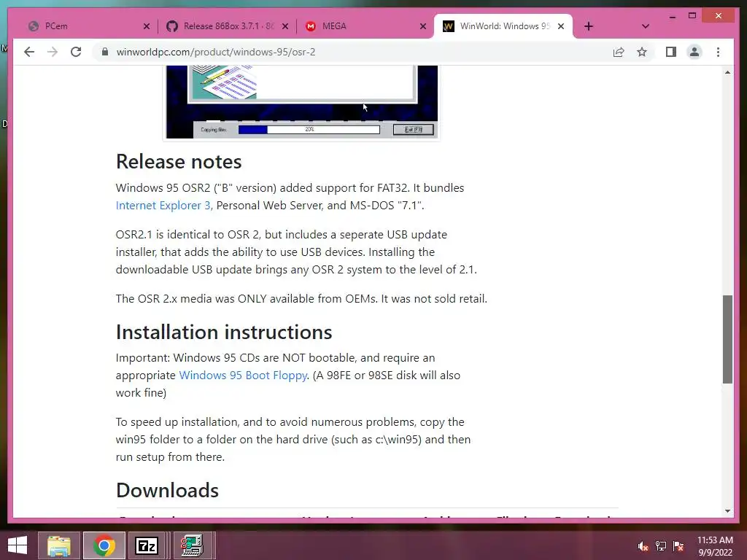The width and height of the screenshot is (747, 560).
Task: Open the Internet Explorer 3 link
Action: coord(163,205)
